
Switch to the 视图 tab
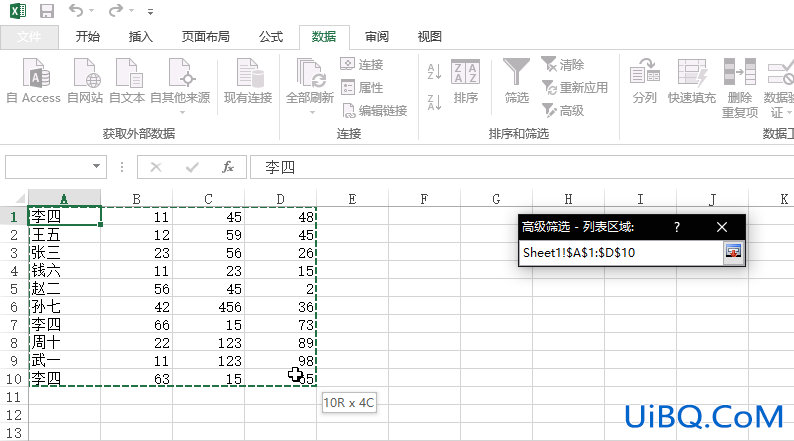(429, 37)
